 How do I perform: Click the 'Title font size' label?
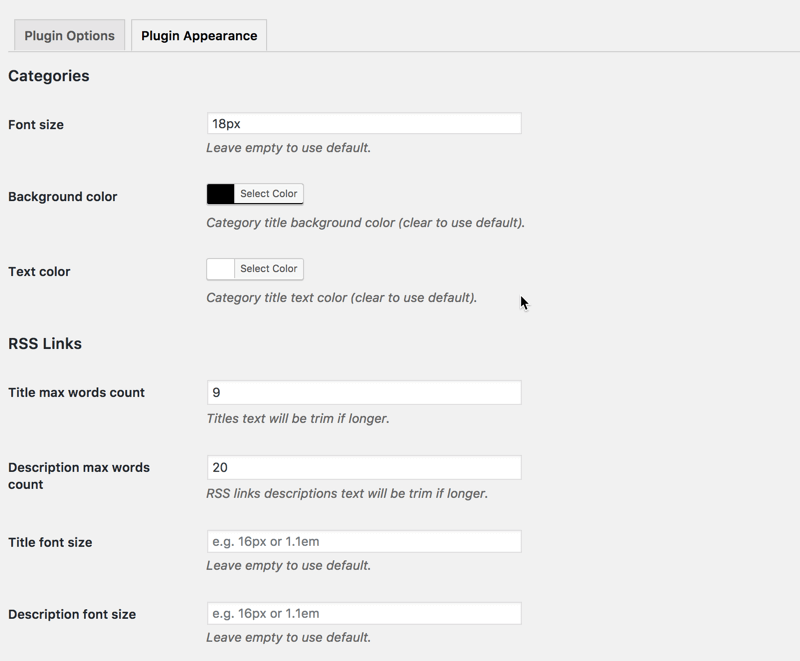pyautogui.click(x=50, y=543)
